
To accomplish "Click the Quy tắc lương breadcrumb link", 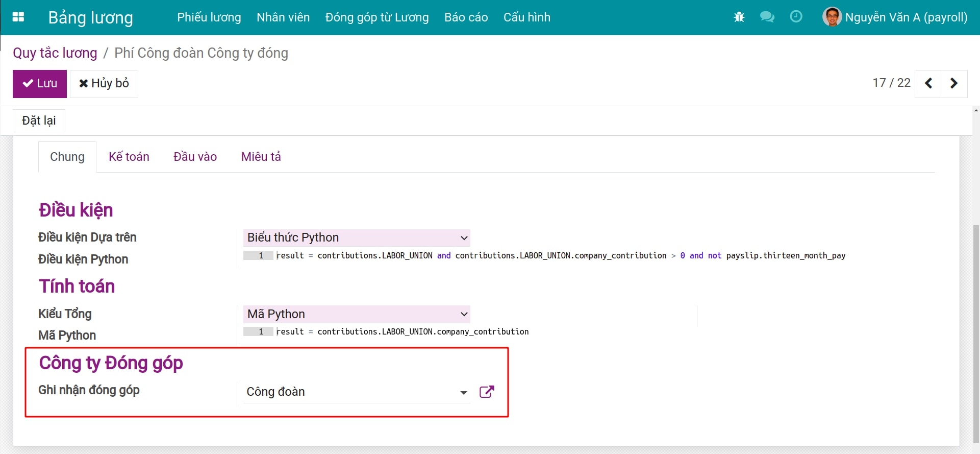I will tap(55, 53).
